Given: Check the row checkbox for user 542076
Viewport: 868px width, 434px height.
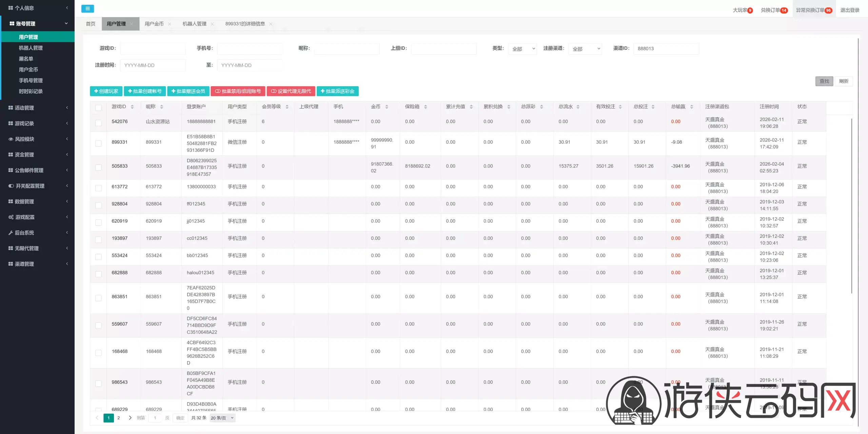Looking at the screenshot, I should click(x=98, y=123).
